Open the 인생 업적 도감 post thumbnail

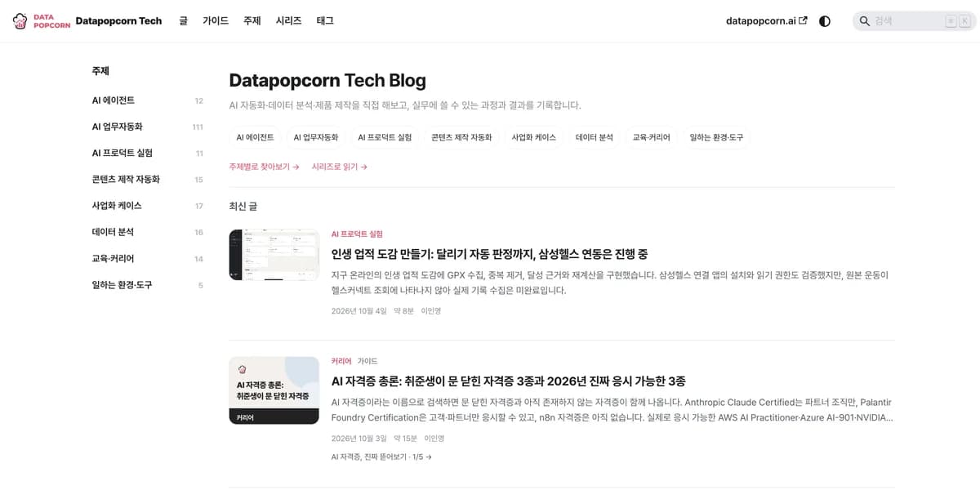tap(274, 255)
